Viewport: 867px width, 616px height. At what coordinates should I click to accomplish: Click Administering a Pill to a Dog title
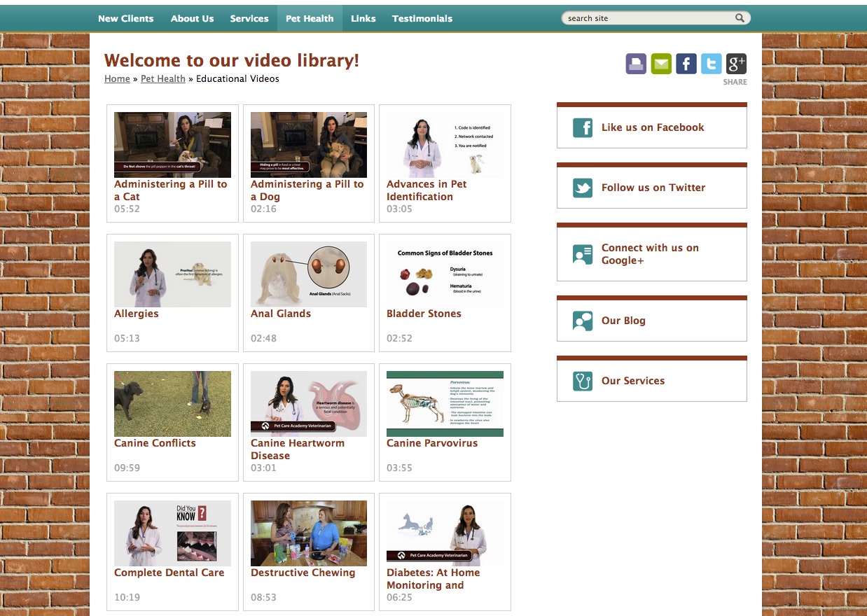(307, 190)
